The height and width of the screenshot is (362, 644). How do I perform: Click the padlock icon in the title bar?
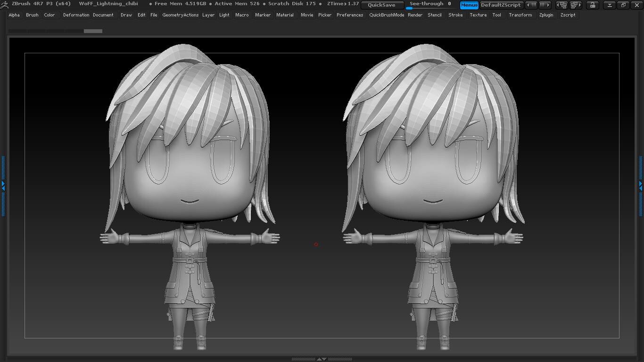point(593,5)
